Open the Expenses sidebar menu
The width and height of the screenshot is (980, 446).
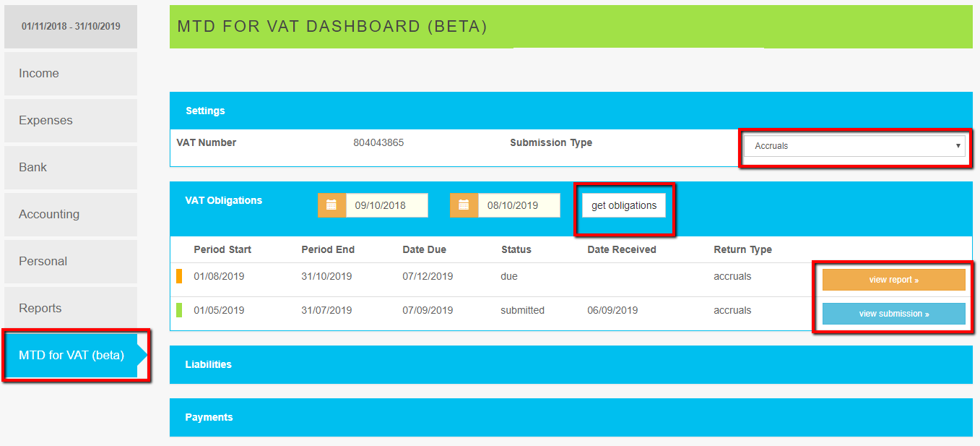pos(71,121)
